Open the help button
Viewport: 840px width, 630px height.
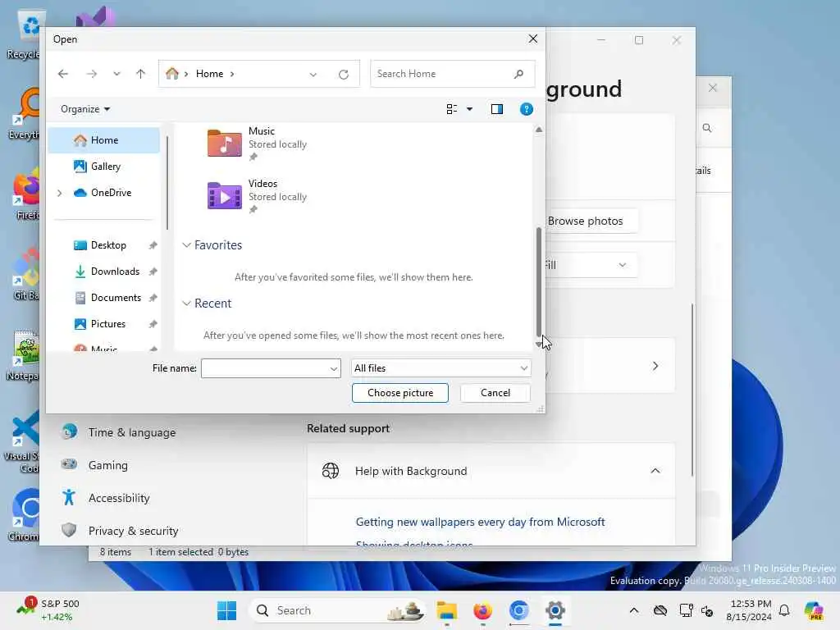point(526,109)
